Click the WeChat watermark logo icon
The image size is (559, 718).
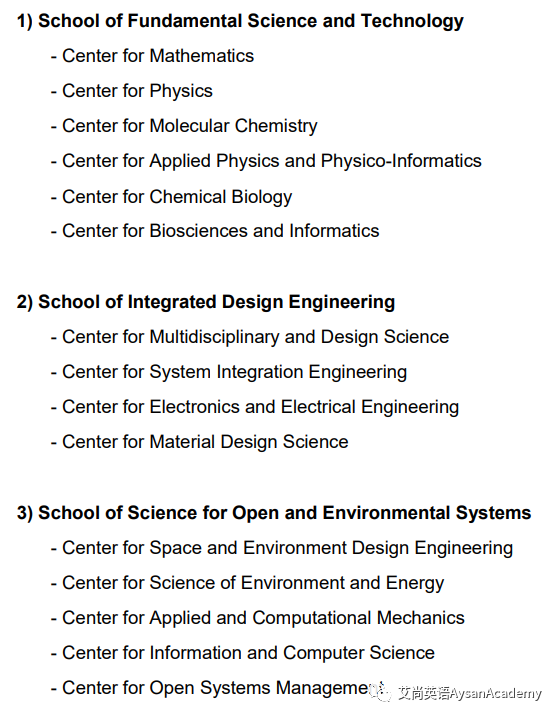click(x=381, y=691)
